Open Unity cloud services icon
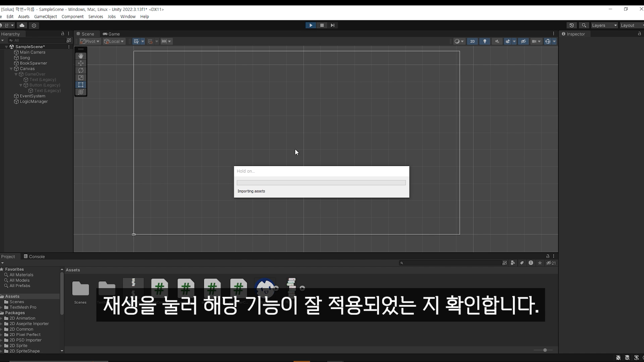Viewport: 644px width, 362px height. (x=22, y=25)
